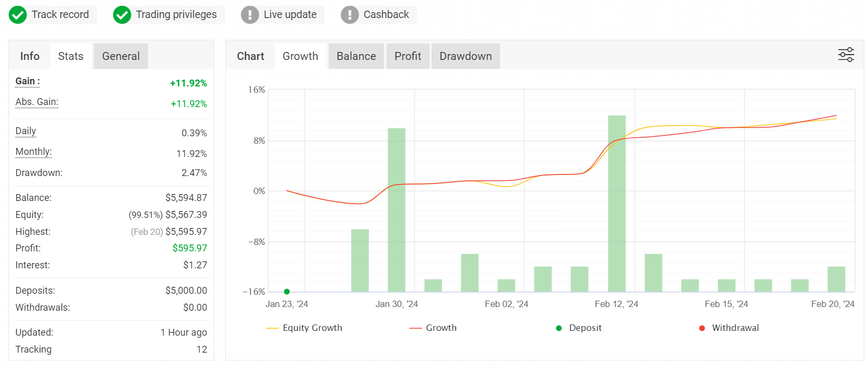Select the Growth chart tab

coord(300,56)
